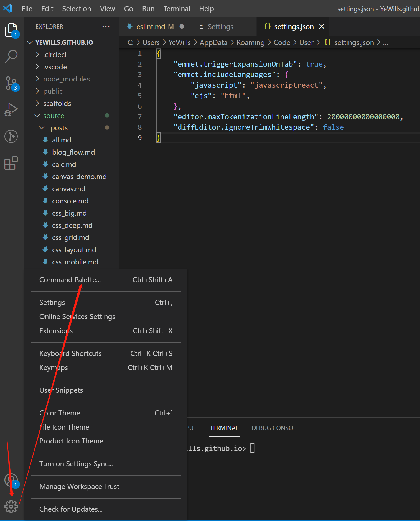420x521 pixels.
Task: Open the Git Graph activity bar icon
Action: coord(11,136)
